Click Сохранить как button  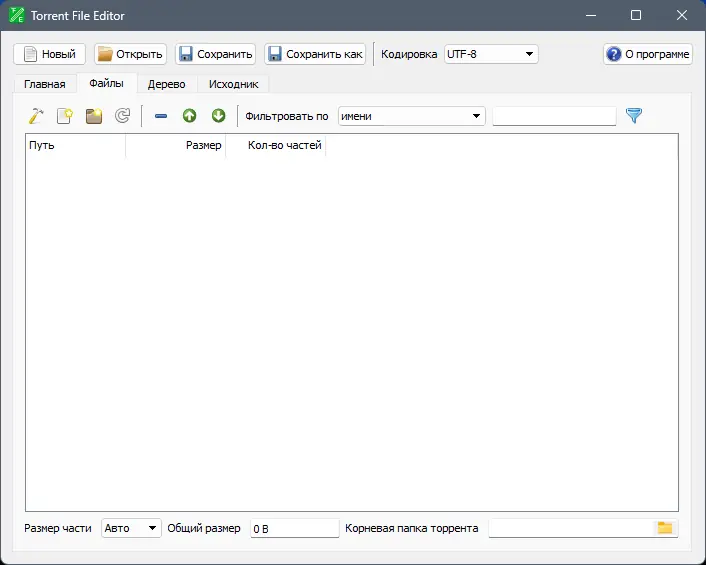pos(315,54)
